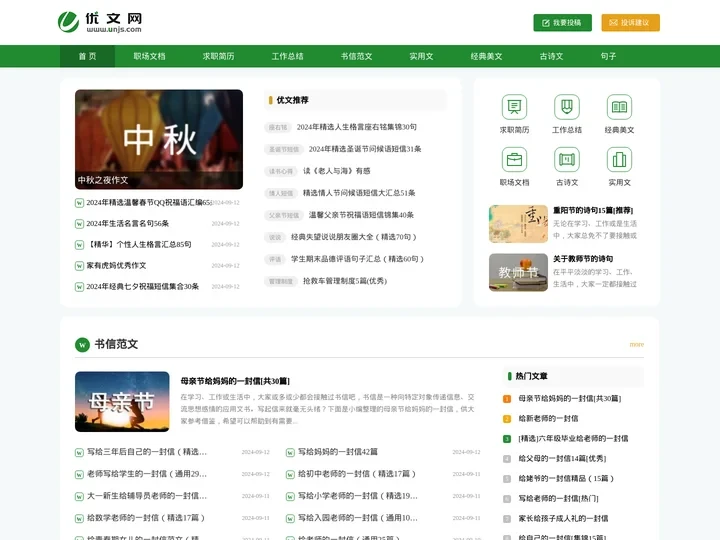Open 写给三年后自己的一封信 article

147,452
